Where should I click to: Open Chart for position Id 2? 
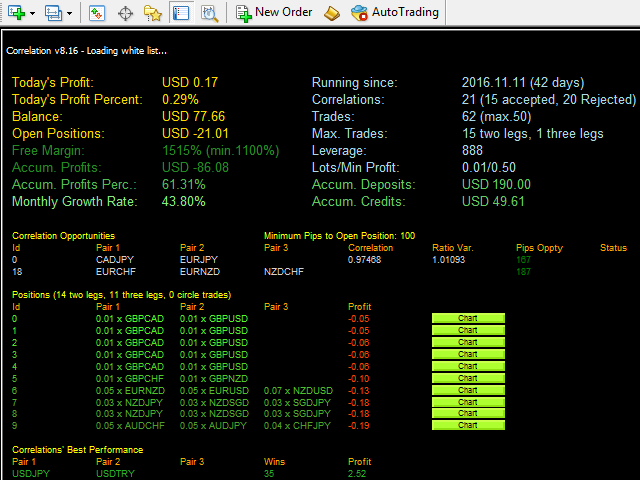(468, 342)
